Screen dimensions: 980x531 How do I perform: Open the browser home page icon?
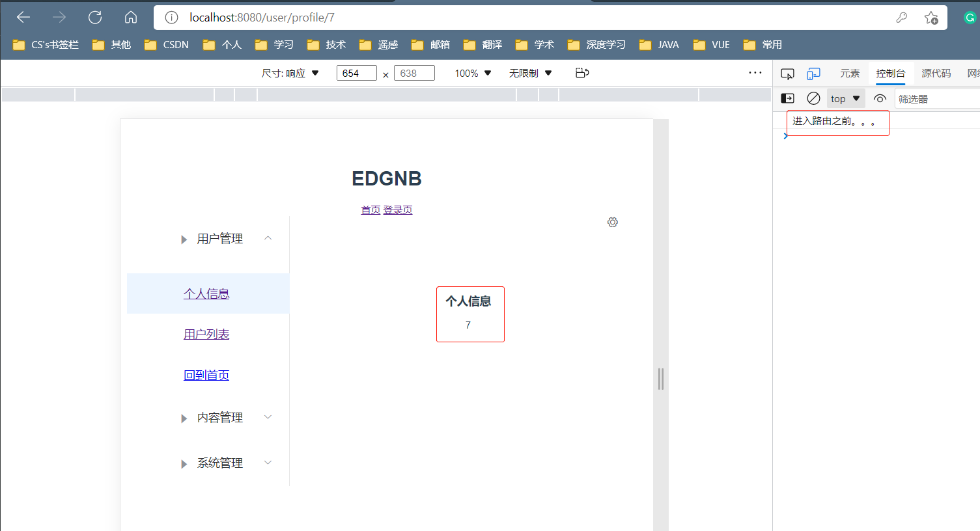[x=131, y=18]
